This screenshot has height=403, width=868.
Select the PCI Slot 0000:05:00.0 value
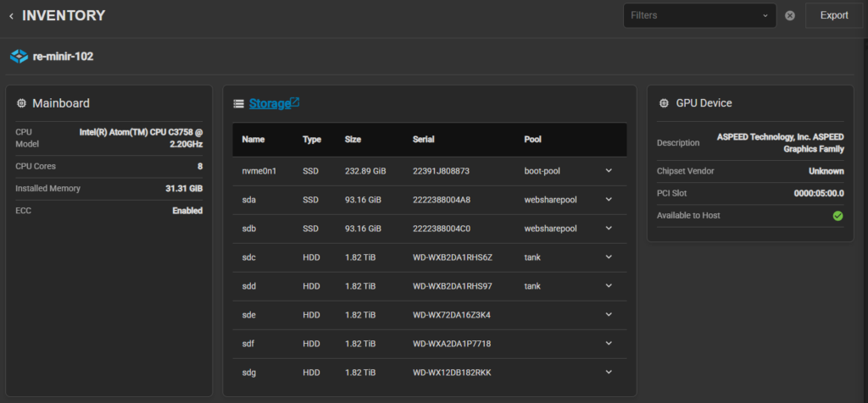[x=818, y=194]
